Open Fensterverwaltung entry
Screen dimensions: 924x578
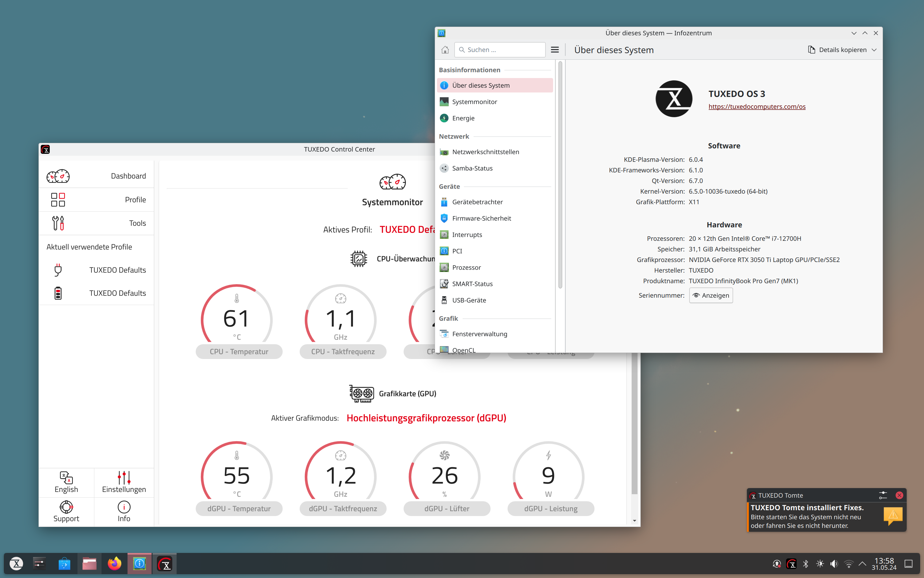point(495,334)
